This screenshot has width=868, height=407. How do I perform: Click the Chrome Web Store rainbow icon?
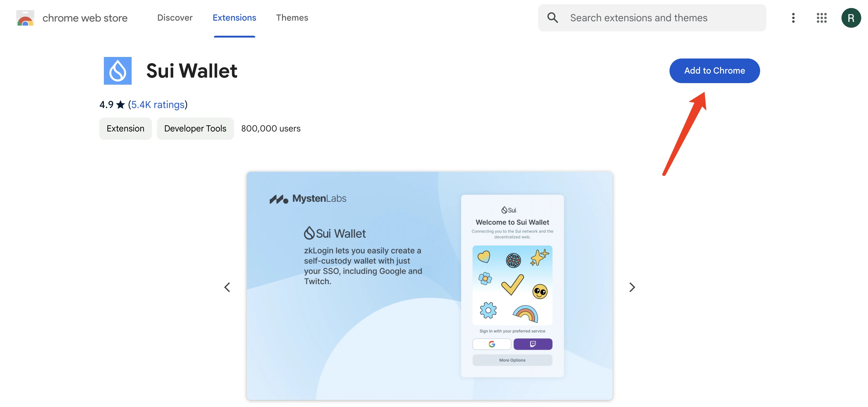[x=24, y=17]
